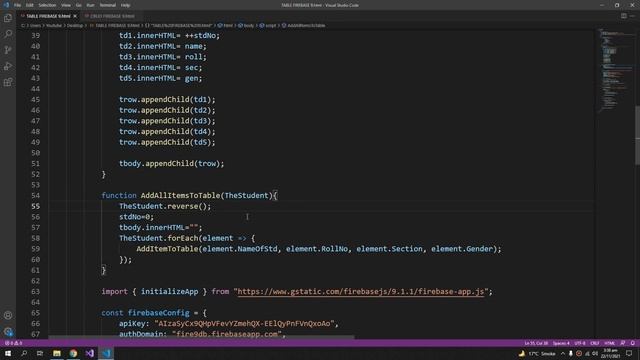This screenshot has width=640, height=360.
Task: Click initializeApp in import statement
Action: click(169, 291)
